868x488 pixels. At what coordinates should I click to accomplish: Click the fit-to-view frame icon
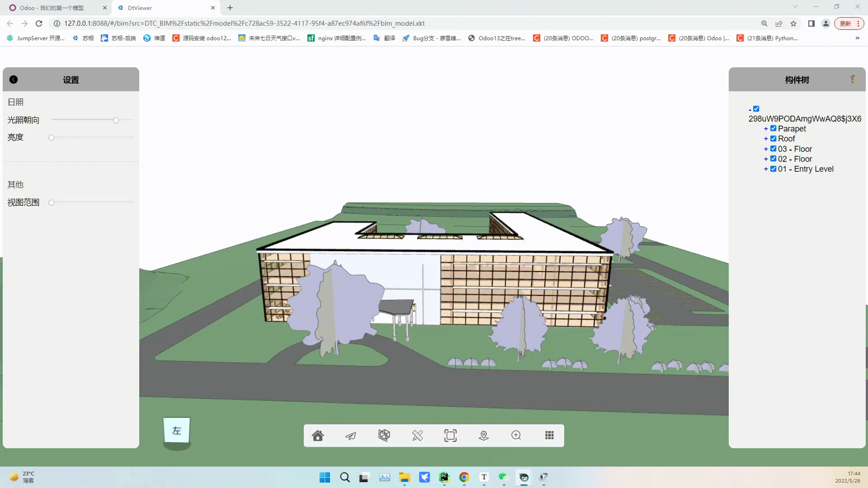click(450, 435)
